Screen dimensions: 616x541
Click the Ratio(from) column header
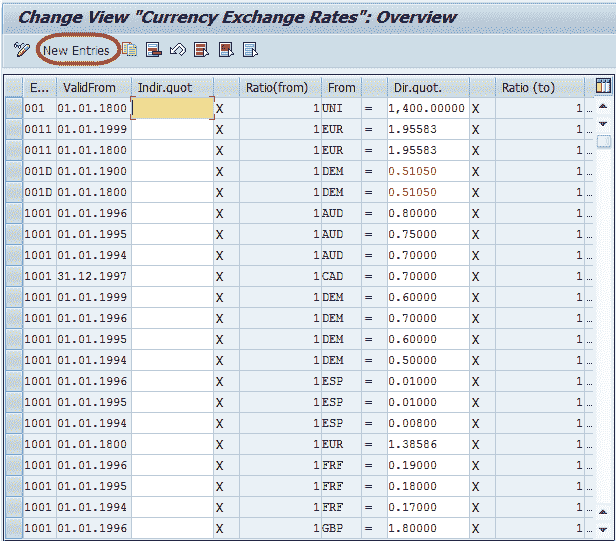[x=280, y=87]
